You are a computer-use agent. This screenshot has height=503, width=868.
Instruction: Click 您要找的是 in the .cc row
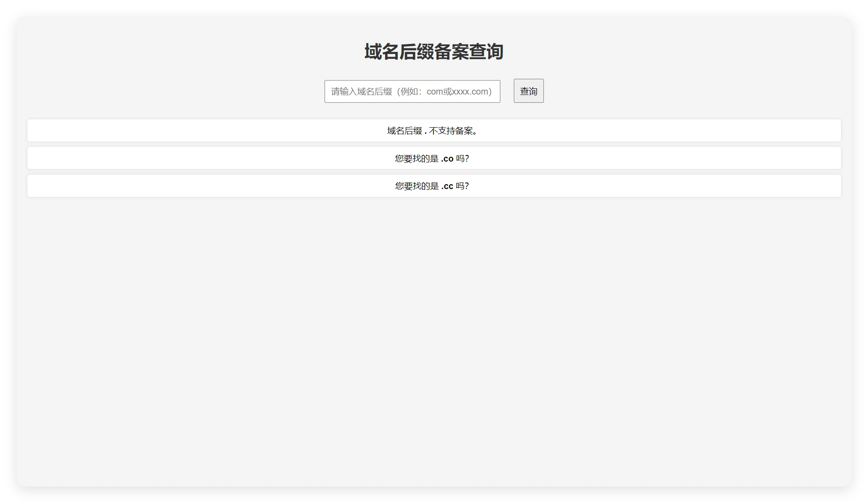click(416, 186)
